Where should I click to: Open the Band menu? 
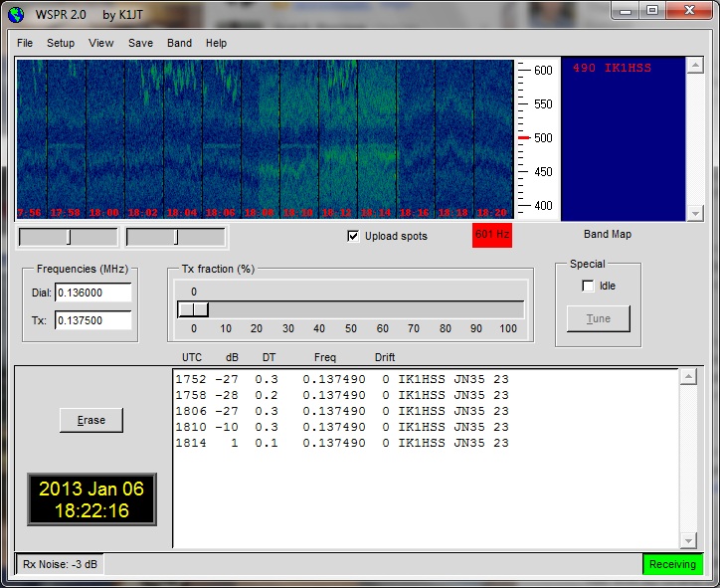[x=180, y=43]
